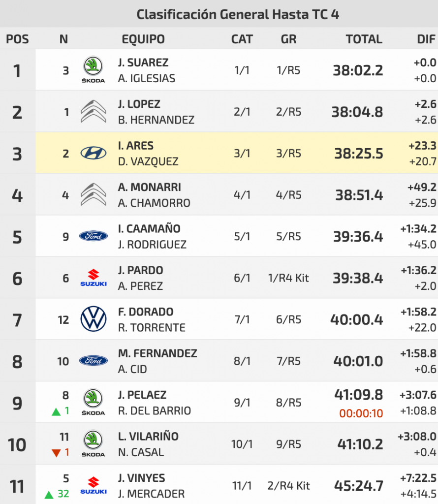This screenshot has height=504, width=438.
Task: Open J. SUAREZ driver name
Action: (x=143, y=63)
